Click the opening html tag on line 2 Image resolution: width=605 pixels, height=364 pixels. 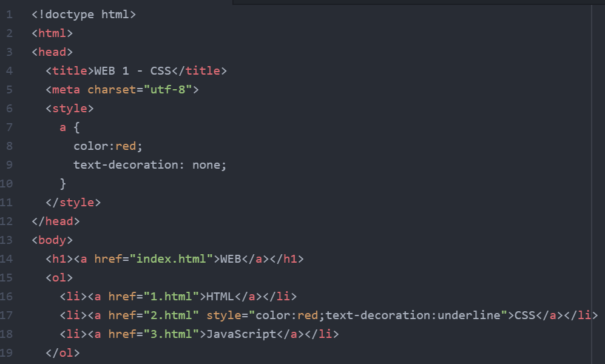(52, 33)
